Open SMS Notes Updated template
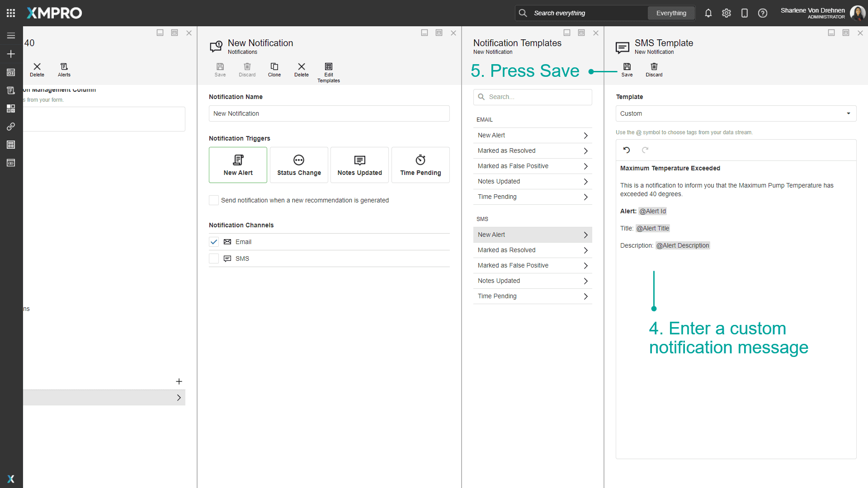Screen dimensions: 868x488 tap(532, 281)
